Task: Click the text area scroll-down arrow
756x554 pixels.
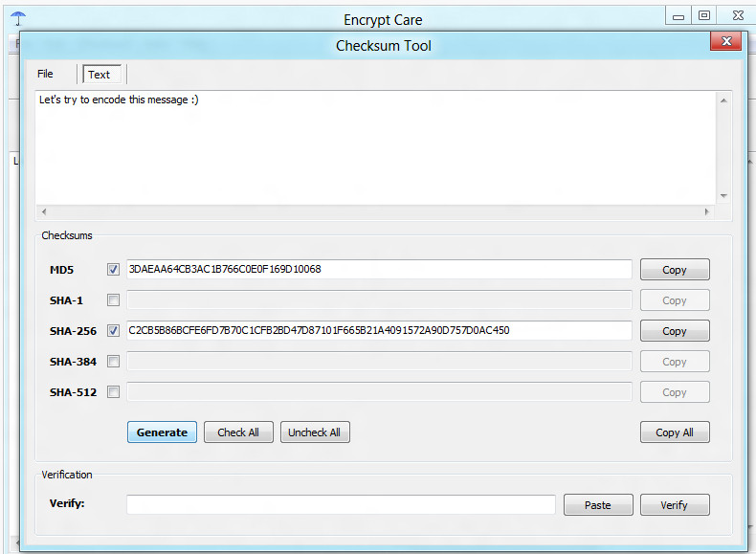Action: (723, 196)
